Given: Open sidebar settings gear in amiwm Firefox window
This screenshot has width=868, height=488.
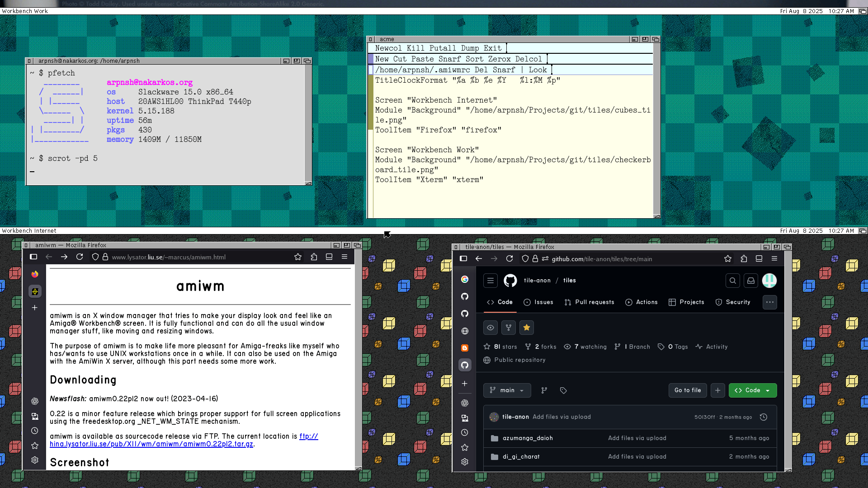Looking at the screenshot, I should (x=35, y=460).
